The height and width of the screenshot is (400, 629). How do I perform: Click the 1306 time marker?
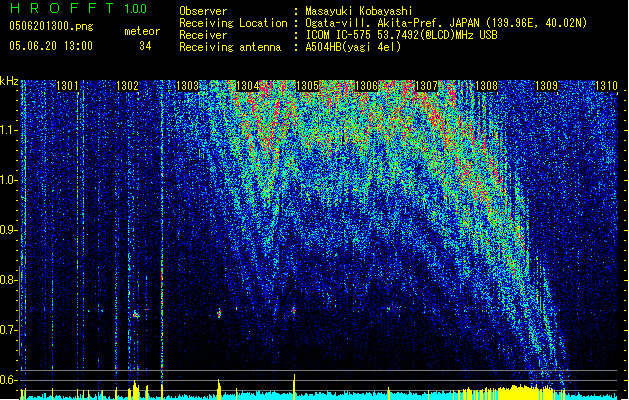pyautogui.click(x=367, y=86)
